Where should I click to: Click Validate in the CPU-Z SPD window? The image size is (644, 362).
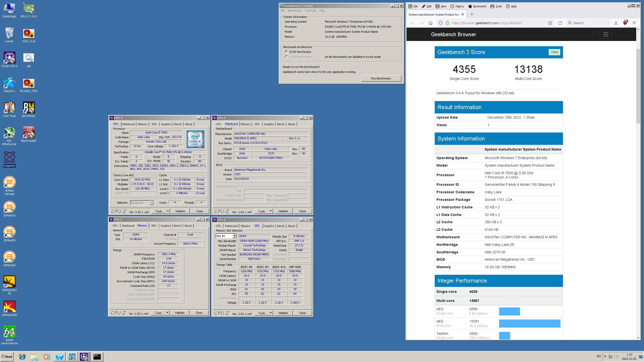[x=283, y=313]
